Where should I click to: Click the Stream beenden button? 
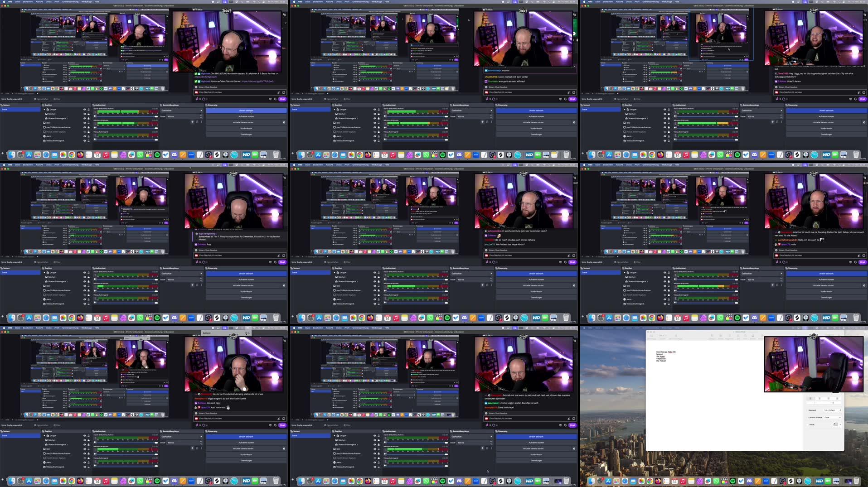[x=246, y=111]
